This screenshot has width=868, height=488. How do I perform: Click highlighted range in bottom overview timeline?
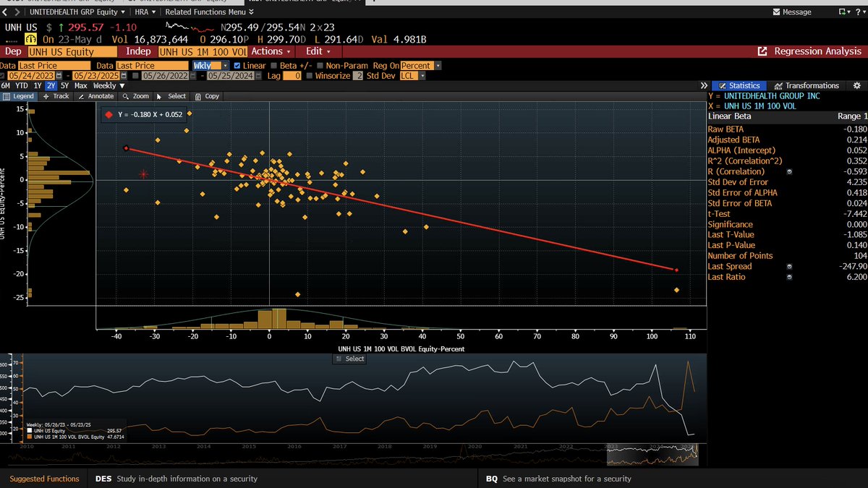tap(653, 453)
